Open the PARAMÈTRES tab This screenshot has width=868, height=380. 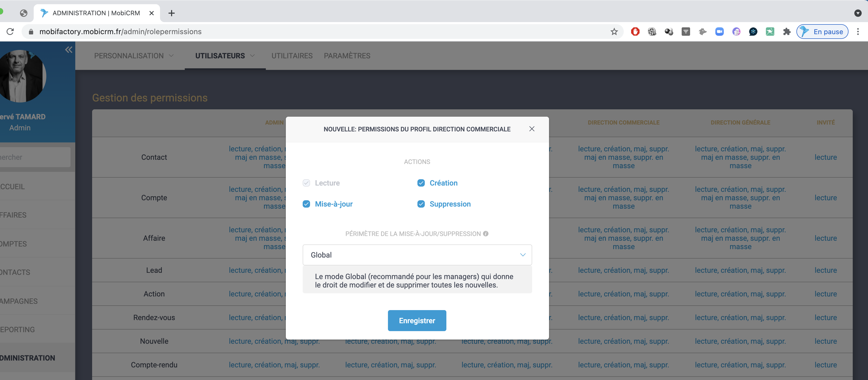(347, 56)
